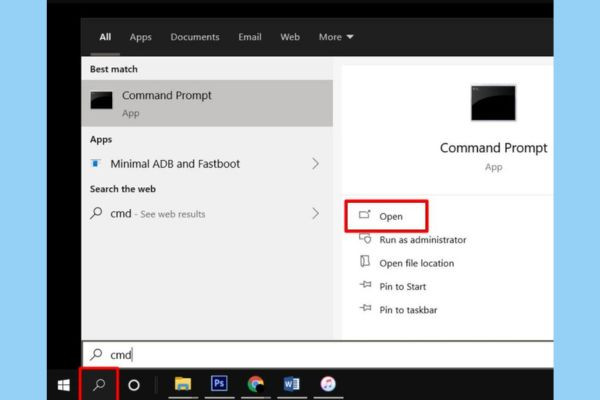The height and width of the screenshot is (400, 600).
Task: Click the Open file location folder icon
Action: point(365,261)
